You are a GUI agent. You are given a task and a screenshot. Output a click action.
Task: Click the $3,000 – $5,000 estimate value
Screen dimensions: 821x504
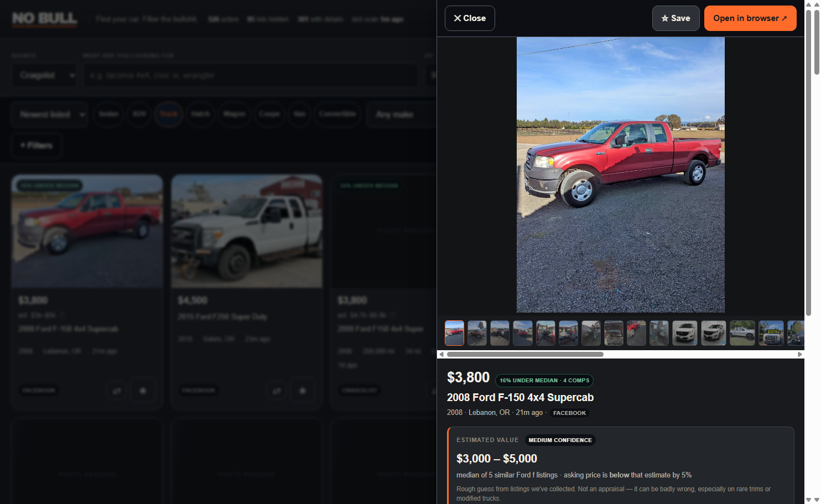pos(497,459)
